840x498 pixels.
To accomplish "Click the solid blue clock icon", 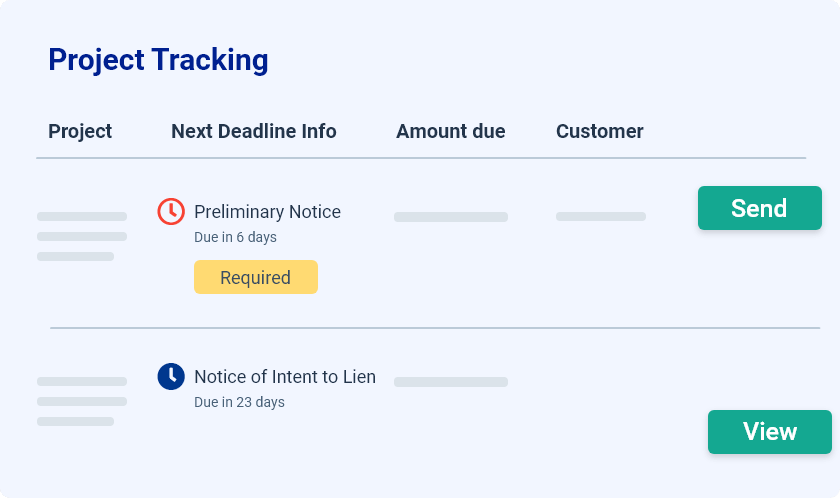I will coord(171,376).
